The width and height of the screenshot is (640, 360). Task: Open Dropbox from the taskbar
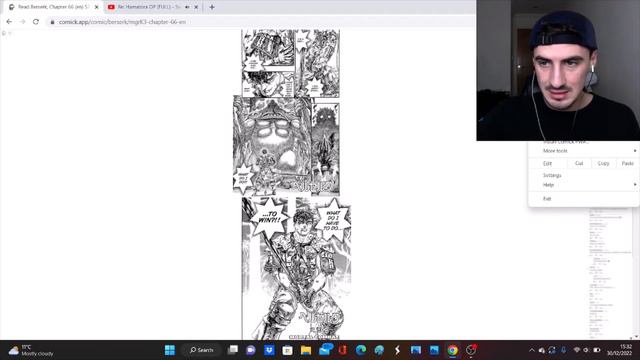tap(269, 350)
